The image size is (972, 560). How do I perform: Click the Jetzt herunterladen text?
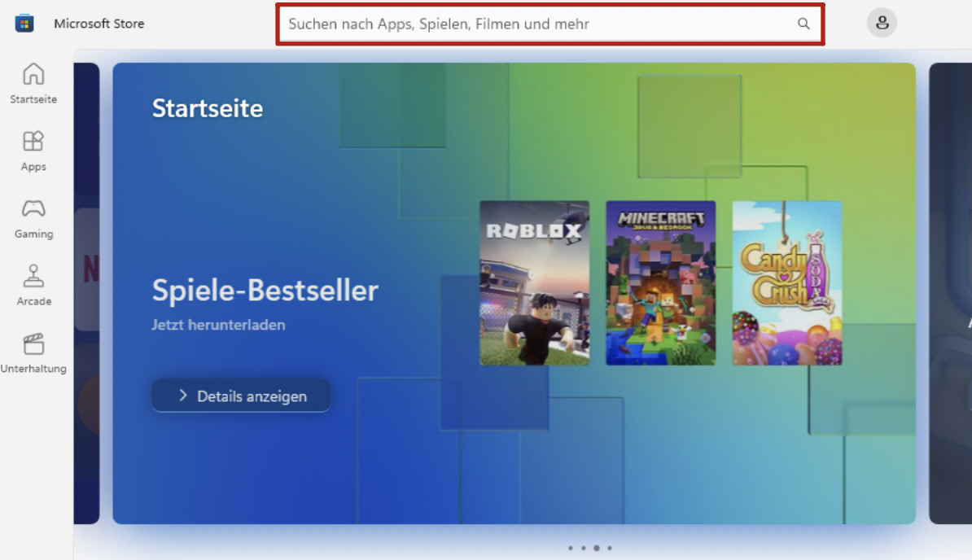(x=218, y=325)
